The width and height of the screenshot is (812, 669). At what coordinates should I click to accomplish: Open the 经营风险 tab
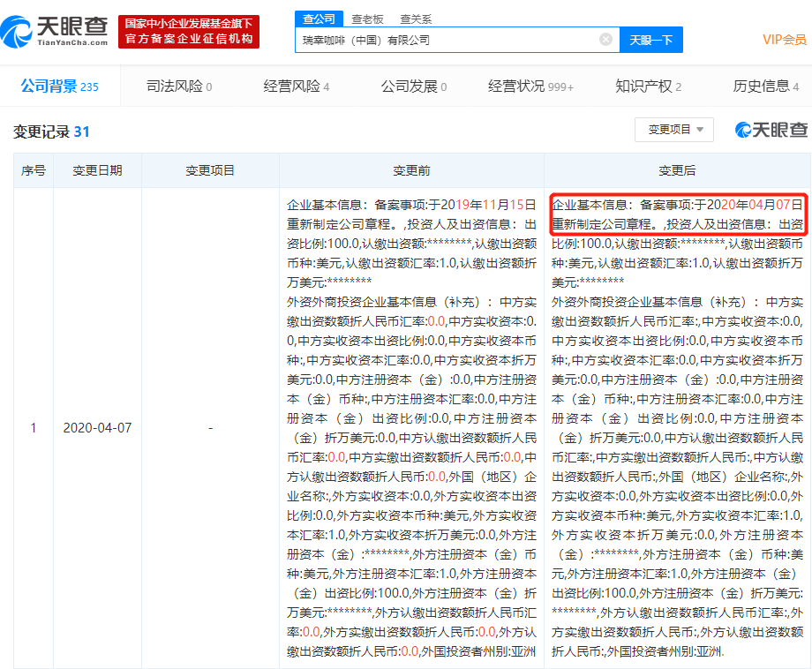coord(296,86)
